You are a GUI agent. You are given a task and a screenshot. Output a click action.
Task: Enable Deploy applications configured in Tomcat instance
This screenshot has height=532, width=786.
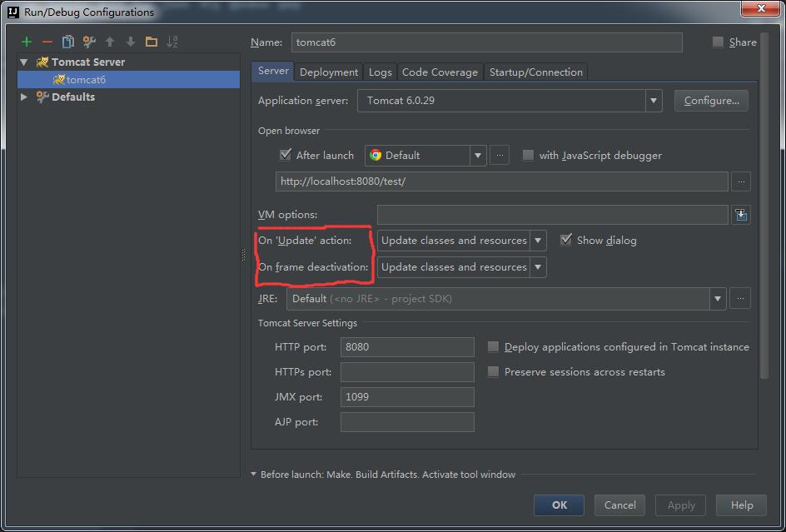(493, 347)
